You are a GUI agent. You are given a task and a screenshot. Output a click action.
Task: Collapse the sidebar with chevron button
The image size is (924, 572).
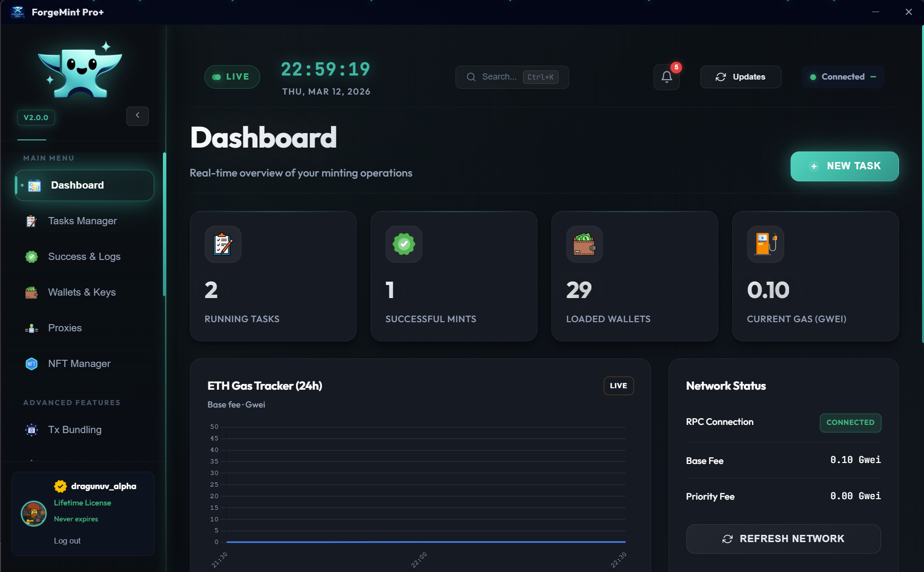[137, 116]
